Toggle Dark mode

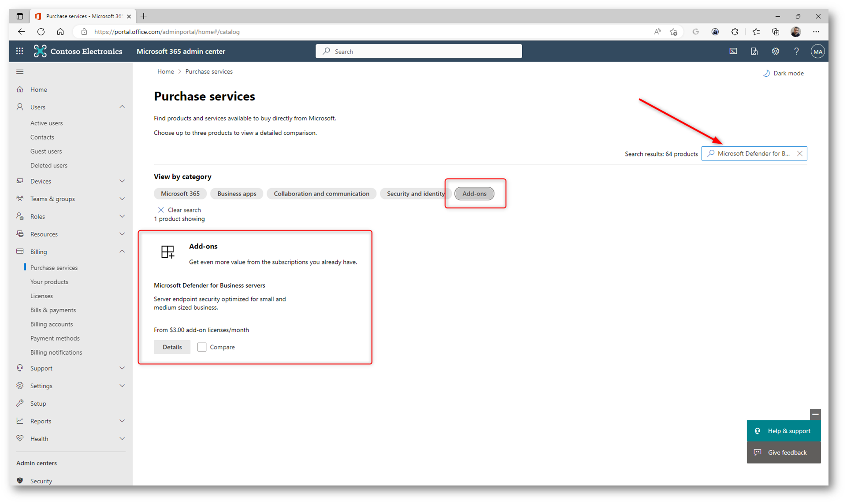[783, 73]
